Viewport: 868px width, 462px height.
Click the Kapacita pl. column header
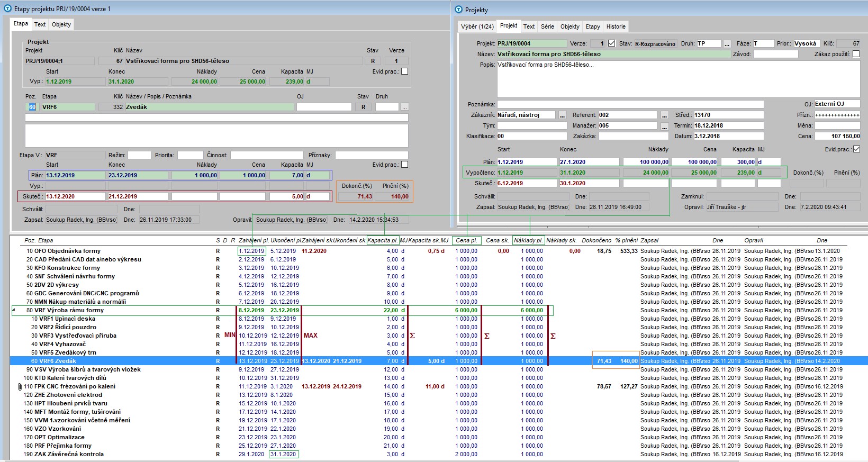383,240
